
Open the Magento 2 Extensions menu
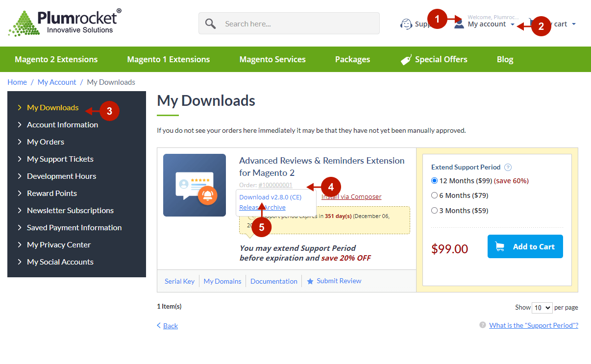point(56,59)
